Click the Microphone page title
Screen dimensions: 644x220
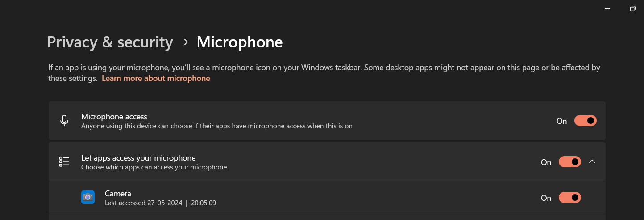click(240, 42)
